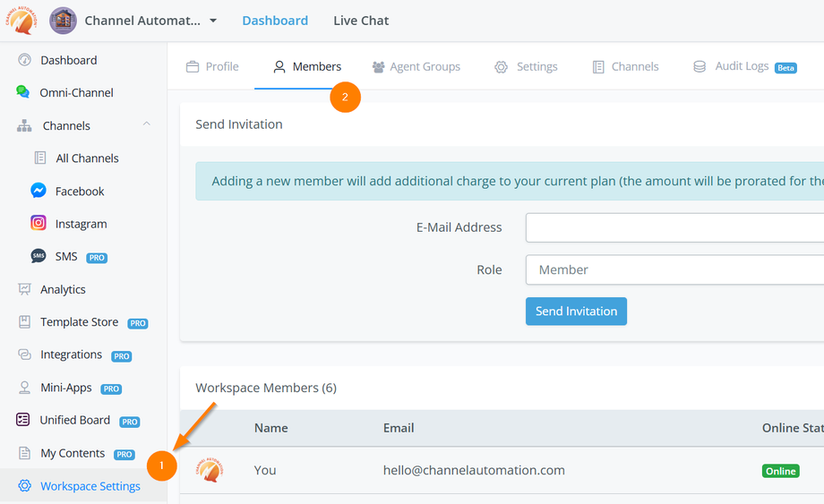Go to Live Chat in top menu
Image resolution: width=824 pixels, height=504 pixels.
pos(361,21)
